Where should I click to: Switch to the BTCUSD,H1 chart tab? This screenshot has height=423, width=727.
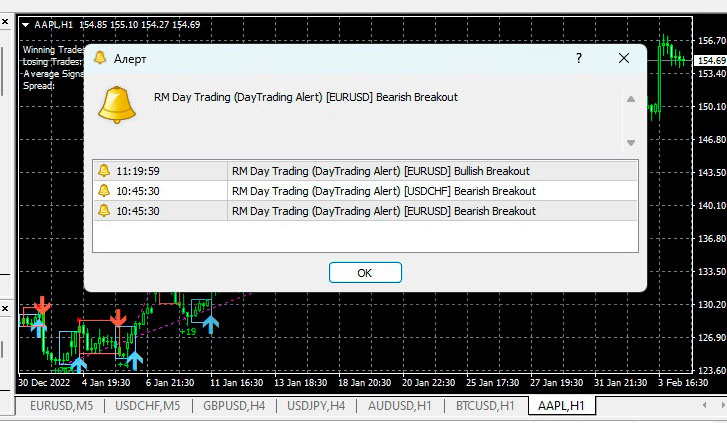click(x=482, y=406)
